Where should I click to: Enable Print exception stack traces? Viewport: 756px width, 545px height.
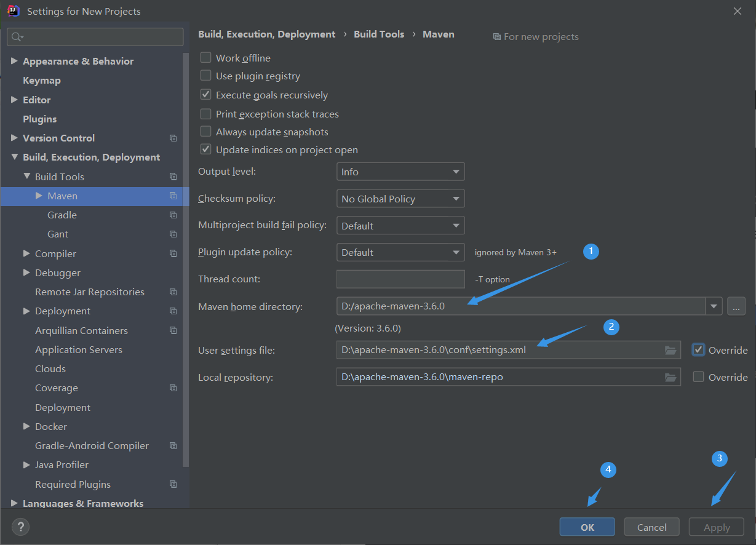(x=206, y=114)
